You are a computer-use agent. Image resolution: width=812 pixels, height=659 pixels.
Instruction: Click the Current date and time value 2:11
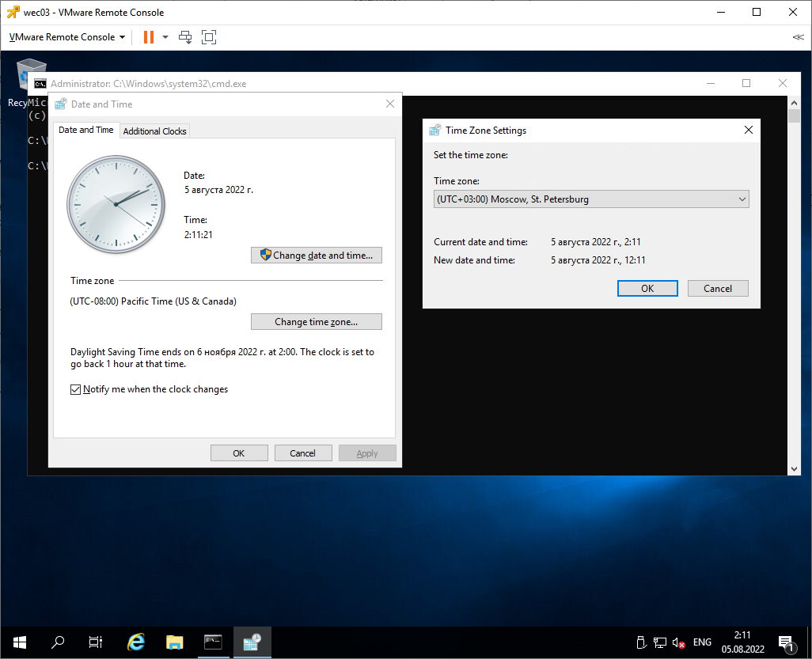pos(595,242)
